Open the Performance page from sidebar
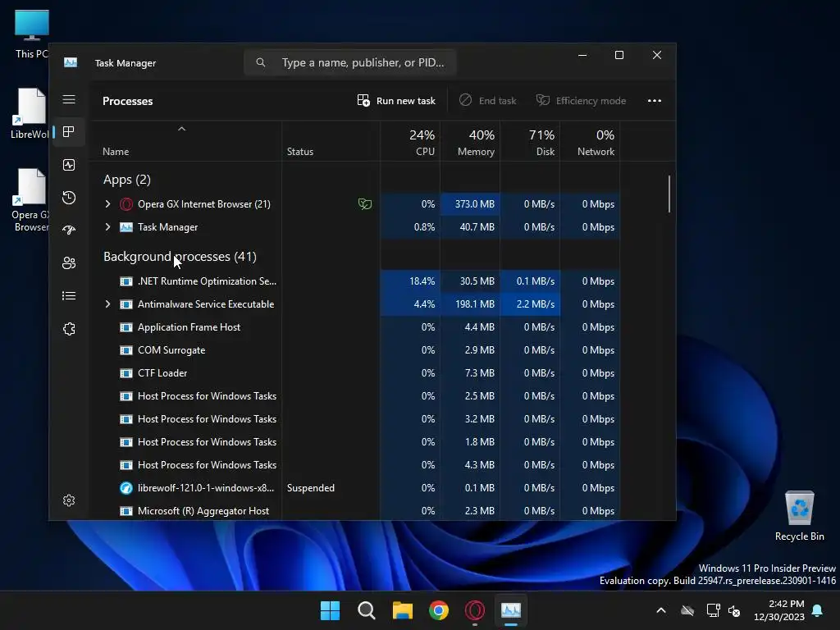The width and height of the screenshot is (840, 630). tap(69, 165)
